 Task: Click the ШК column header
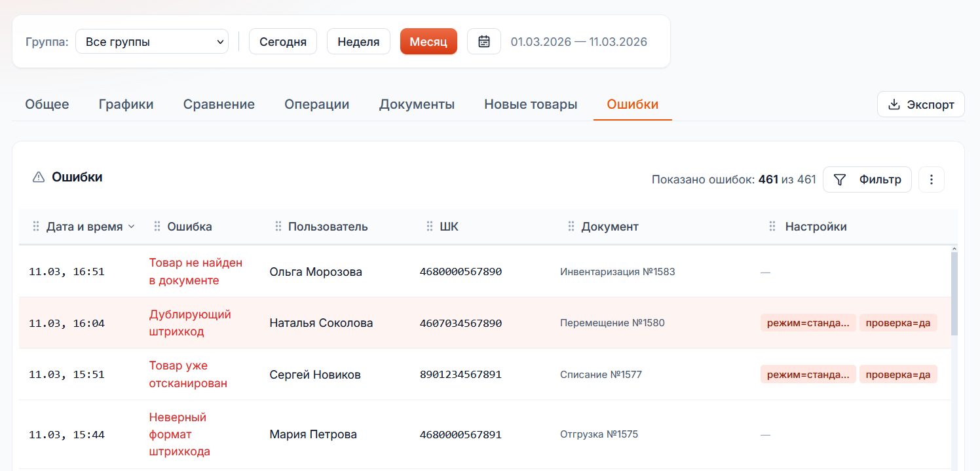(x=449, y=227)
